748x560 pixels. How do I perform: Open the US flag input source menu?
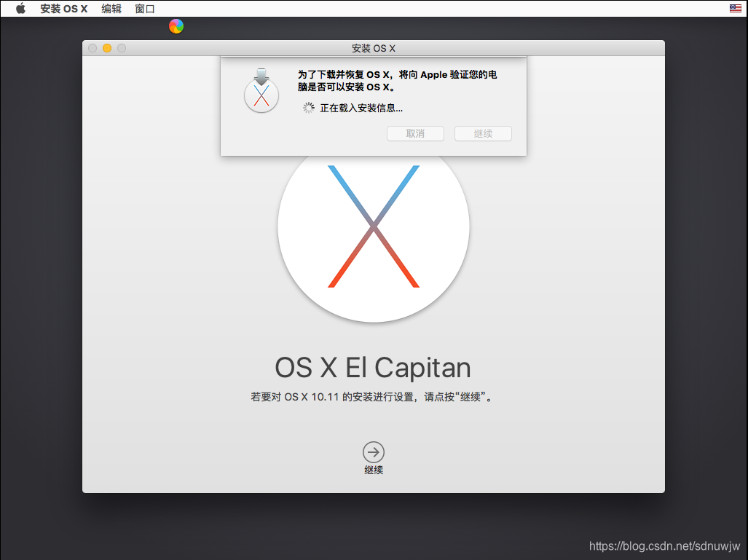[735, 8]
